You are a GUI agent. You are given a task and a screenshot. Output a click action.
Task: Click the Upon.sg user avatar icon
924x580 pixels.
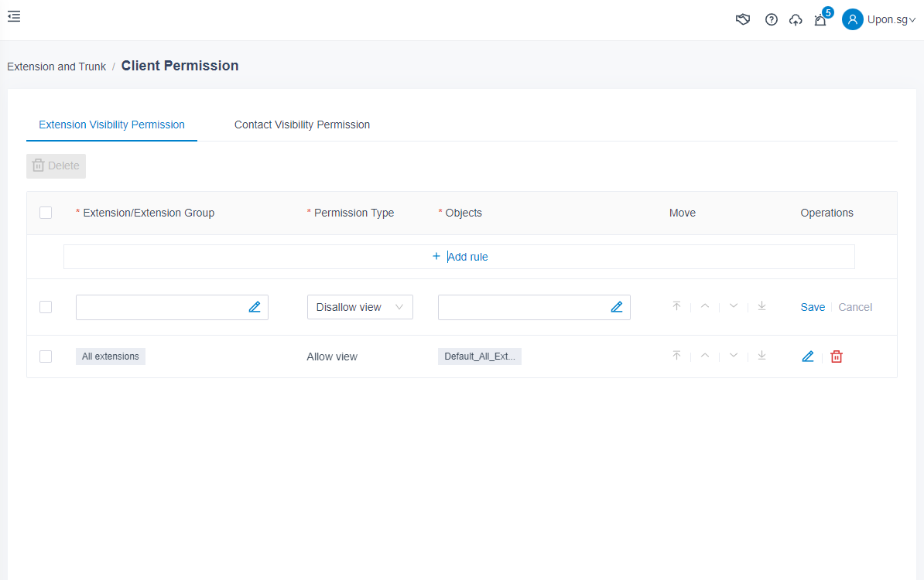click(x=853, y=20)
